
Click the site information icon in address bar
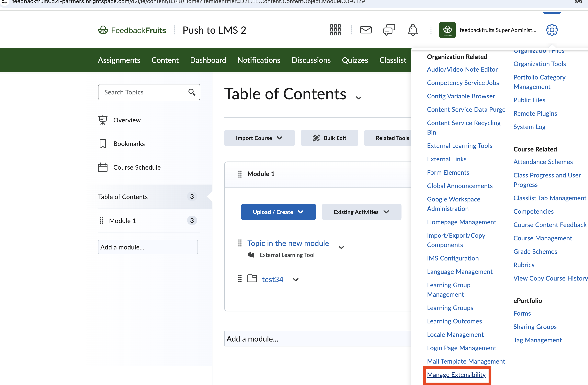point(5,2)
